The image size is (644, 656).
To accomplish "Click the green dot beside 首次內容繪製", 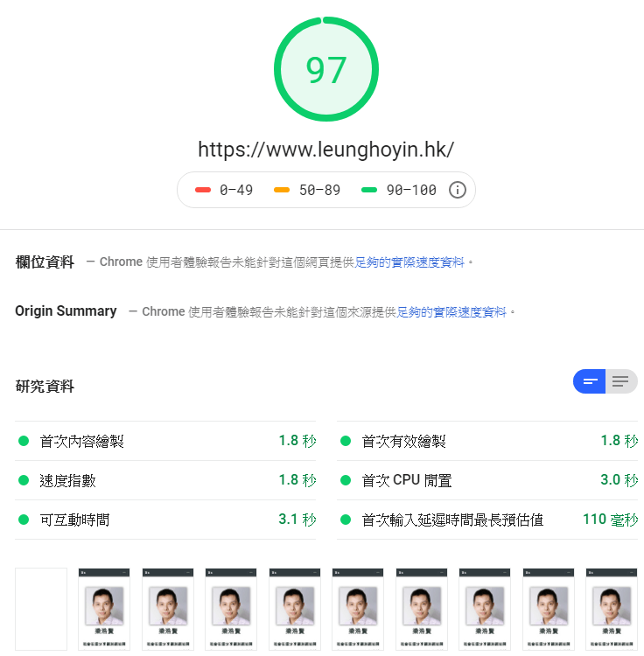I will (x=24, y=441).
